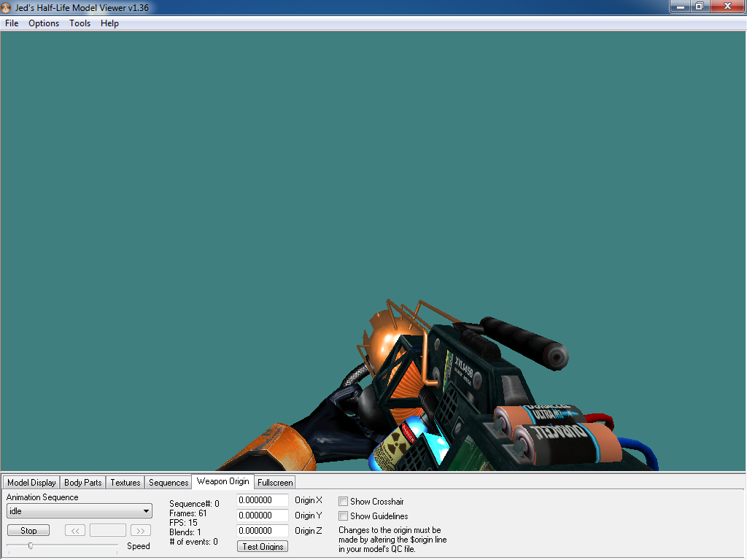Enable the Show Guidelines checkbox
The width and height of the screenshot is (747, 560).
(x=343, y=516)
